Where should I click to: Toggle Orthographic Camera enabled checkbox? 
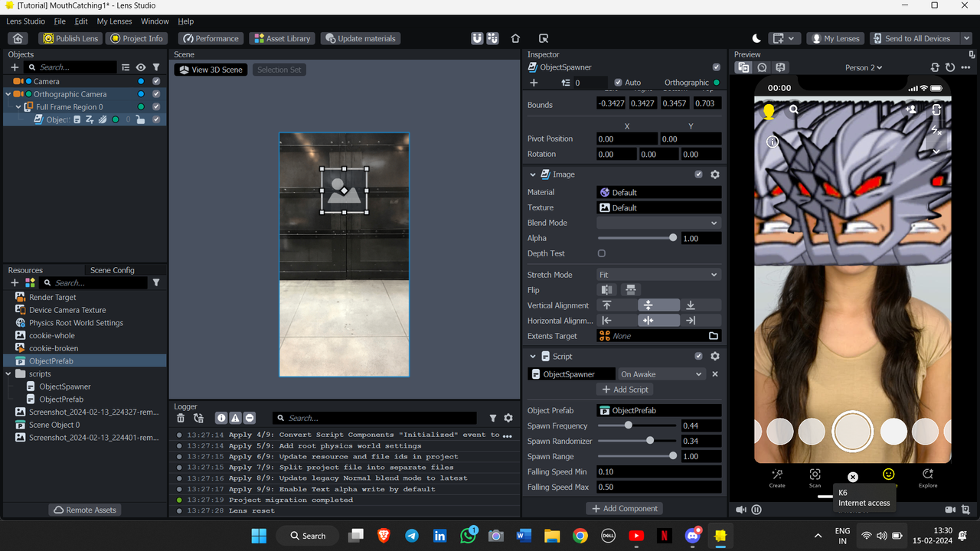[x=156, y=94]
